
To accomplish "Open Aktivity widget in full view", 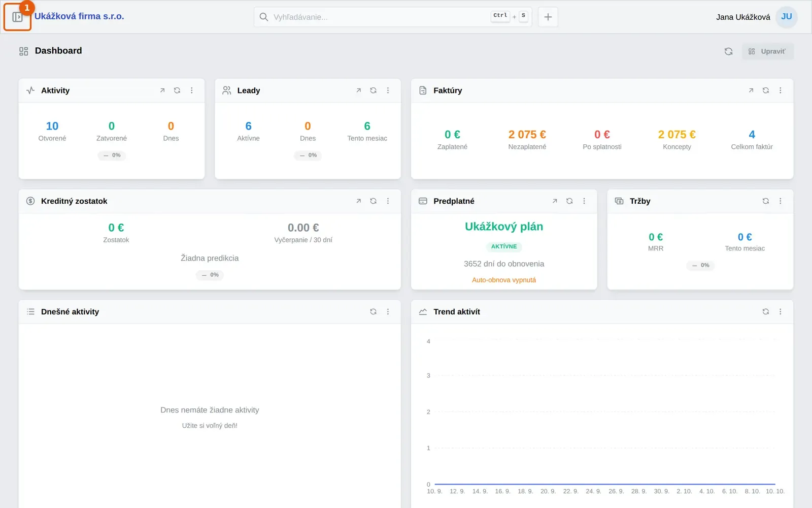I will click(162, 90).
